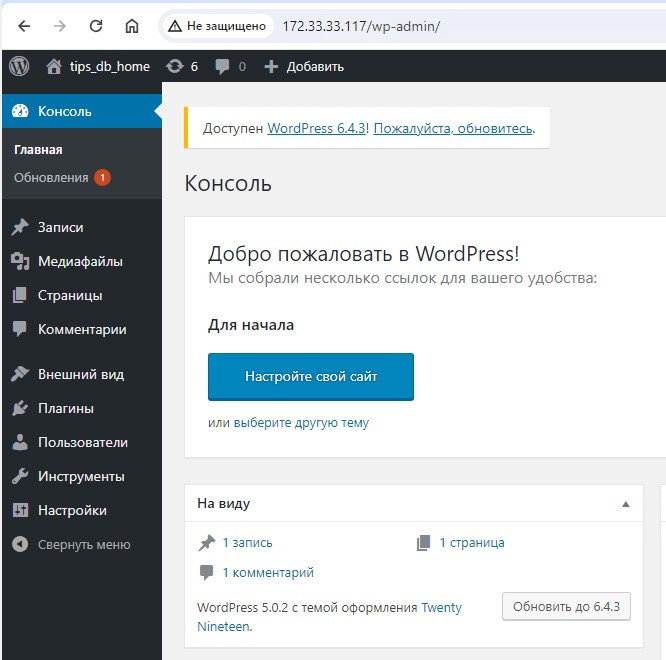This screenshot has height=660, width=666.
Task: Open Медиафайлы in the sidebar
Action: 79,261
